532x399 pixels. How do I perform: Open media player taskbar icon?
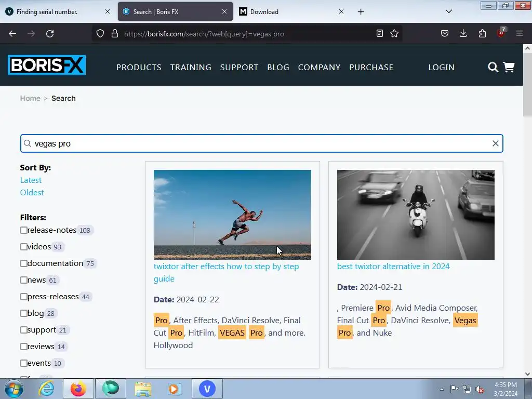tap(175, 389)
